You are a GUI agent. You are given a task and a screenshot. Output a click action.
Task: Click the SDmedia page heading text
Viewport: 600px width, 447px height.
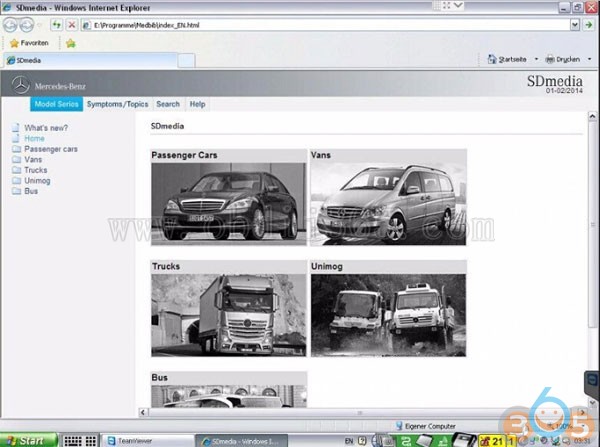pos(167,126)
